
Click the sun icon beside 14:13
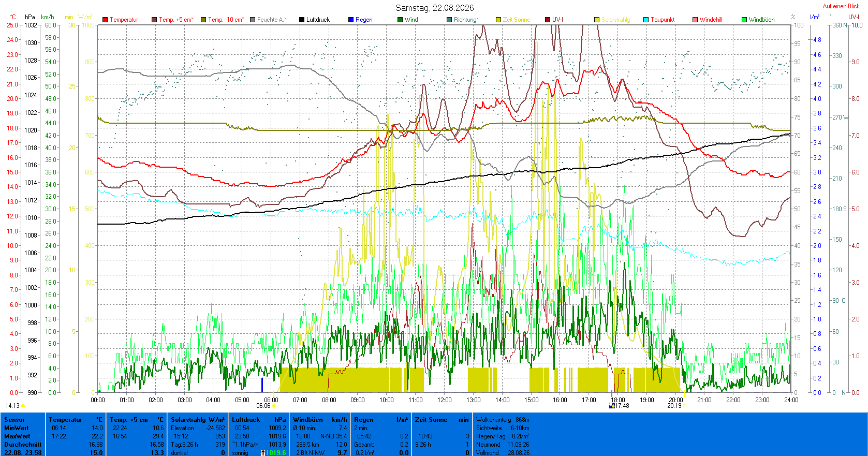(x=23, y=406)
